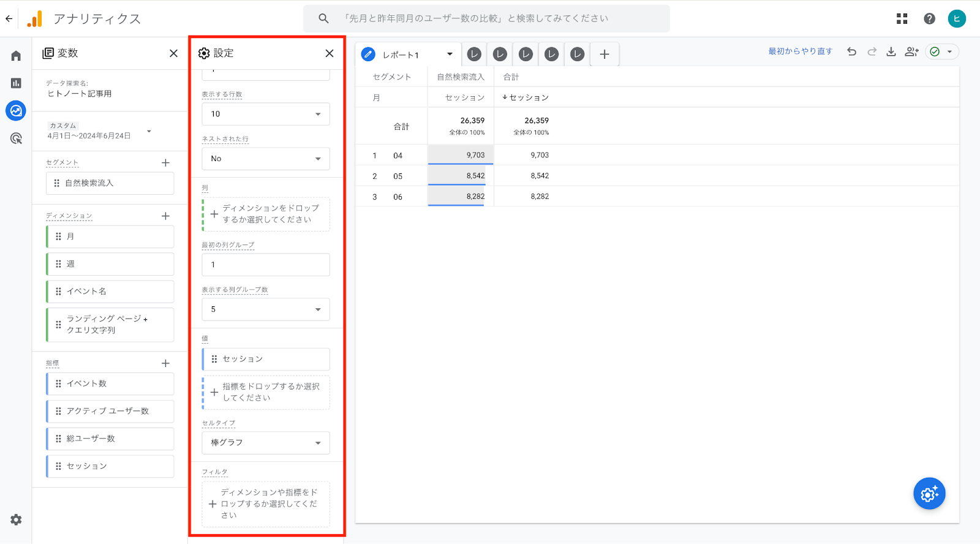
Task: Open 表示する列グループ数 dropdown showing 5
Action: point(266,309)
